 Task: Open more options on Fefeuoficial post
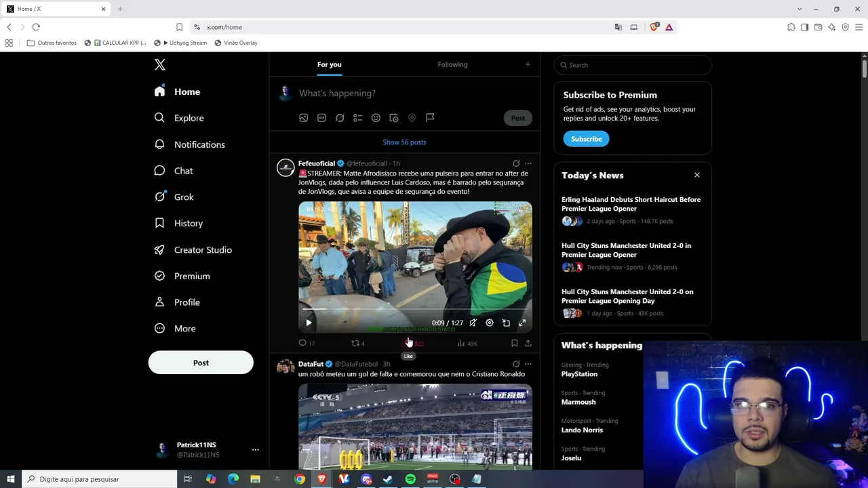click(x=528, y=163)
